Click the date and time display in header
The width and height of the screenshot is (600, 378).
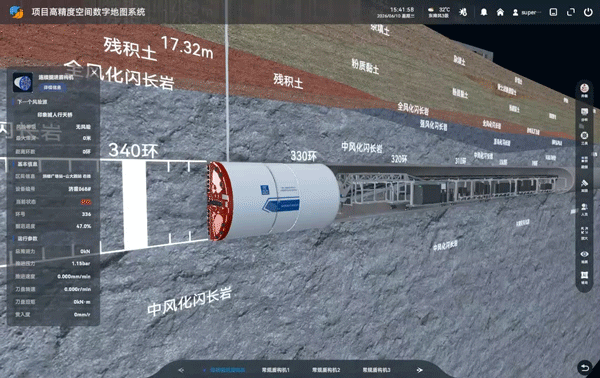[x=396, y=12]
